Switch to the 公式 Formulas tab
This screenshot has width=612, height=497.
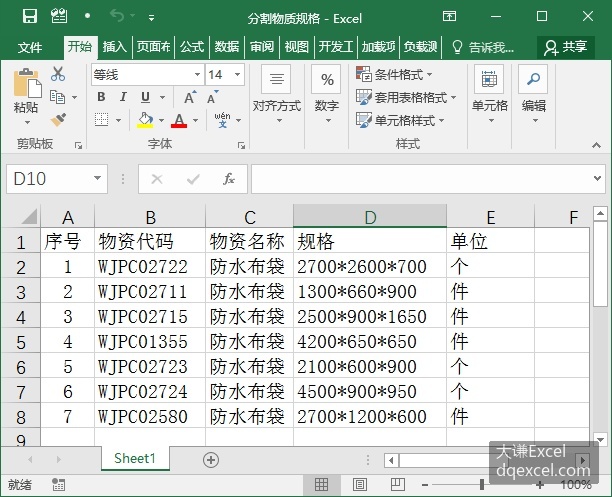point(192,47)
